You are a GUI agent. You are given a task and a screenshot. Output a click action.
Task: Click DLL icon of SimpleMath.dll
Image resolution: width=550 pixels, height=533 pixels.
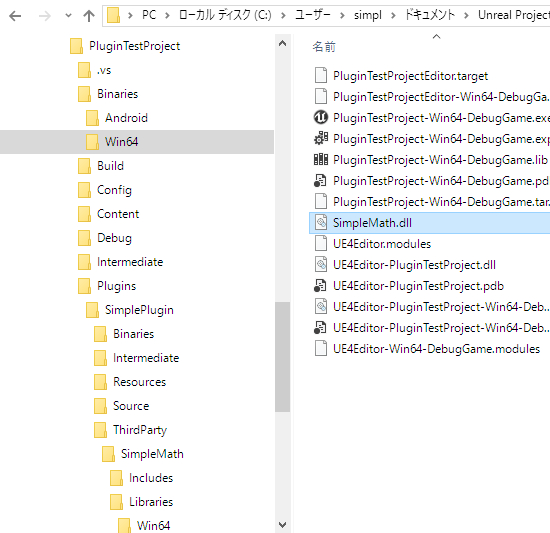coord(321,223)
